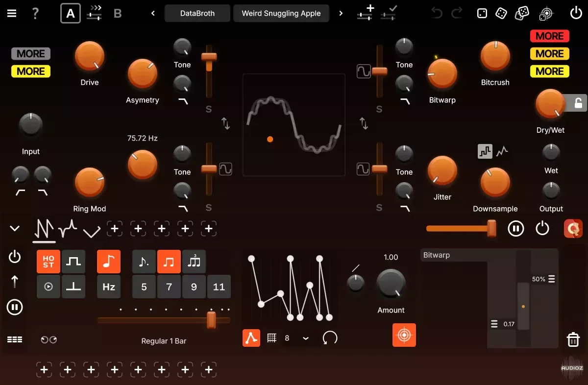Select note-based rate button
Viewport: 588px width, 385px height.
(109, 262)
